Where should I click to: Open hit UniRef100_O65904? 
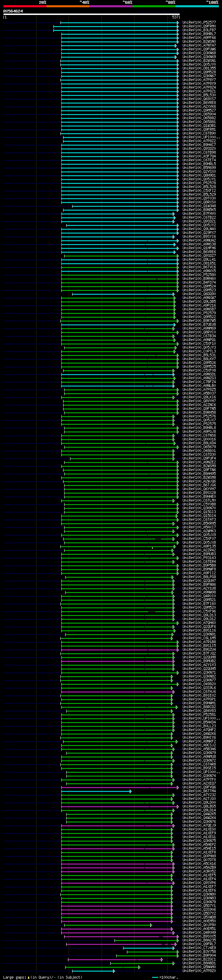pyautogui.click(x=199, y=114)
